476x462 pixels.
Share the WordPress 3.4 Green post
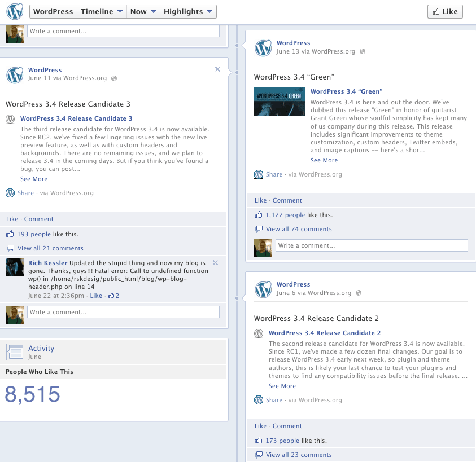[x=274, y=174]
